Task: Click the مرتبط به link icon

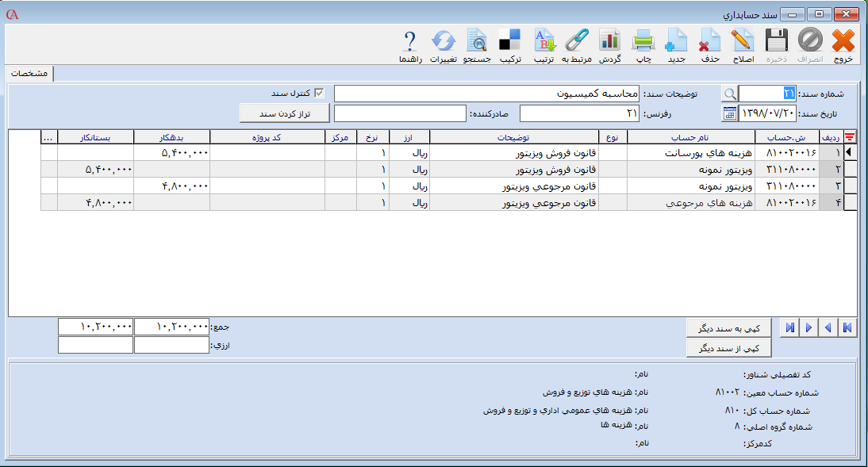Action: coord(577,43)
